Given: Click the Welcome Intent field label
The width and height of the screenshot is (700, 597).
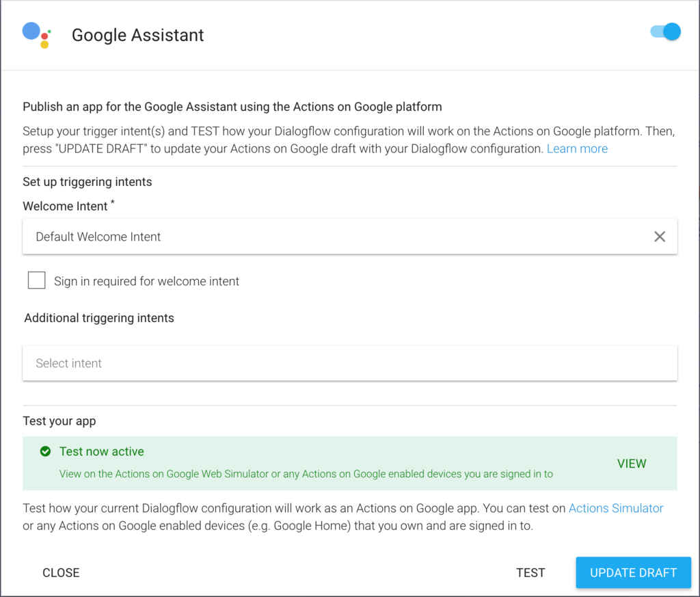Looking at the screenshot, I should tap(65, 207).
